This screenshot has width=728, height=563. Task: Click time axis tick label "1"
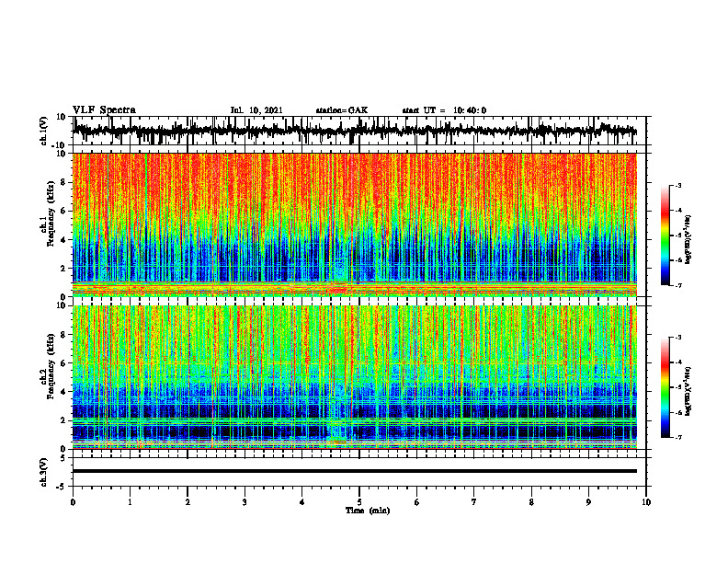click(130, 502)
